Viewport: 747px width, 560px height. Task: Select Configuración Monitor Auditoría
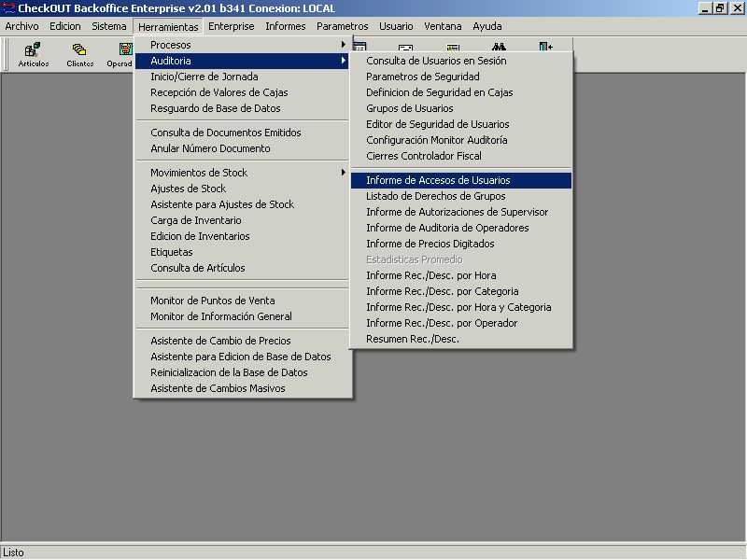click(x=461, y=140)
